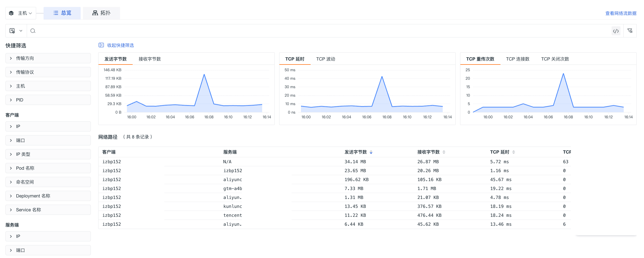Screen dimensions: 644x258
Task: Click the code view icon in search bar
Action: pyautogui.click(x=616, y=31)
